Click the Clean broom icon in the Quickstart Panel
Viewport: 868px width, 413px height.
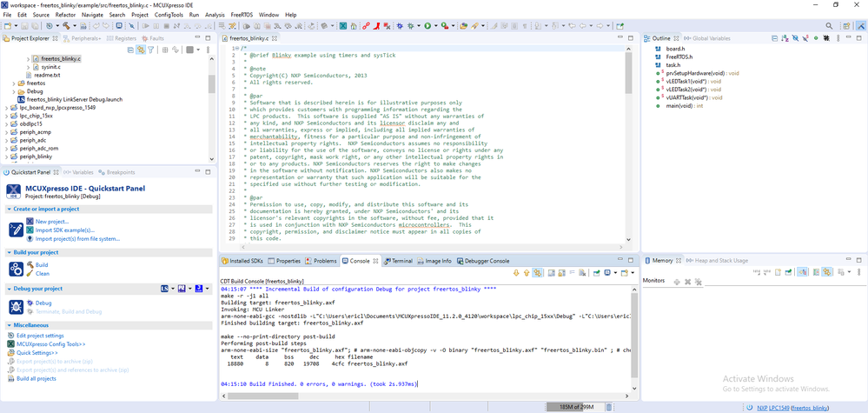[x=30, y=274]
